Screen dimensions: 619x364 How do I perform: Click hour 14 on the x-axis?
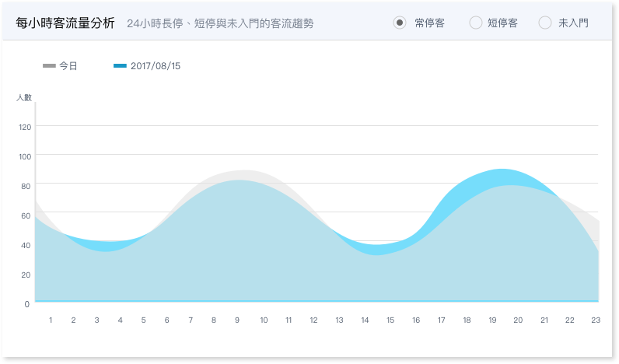click(365, 320)
